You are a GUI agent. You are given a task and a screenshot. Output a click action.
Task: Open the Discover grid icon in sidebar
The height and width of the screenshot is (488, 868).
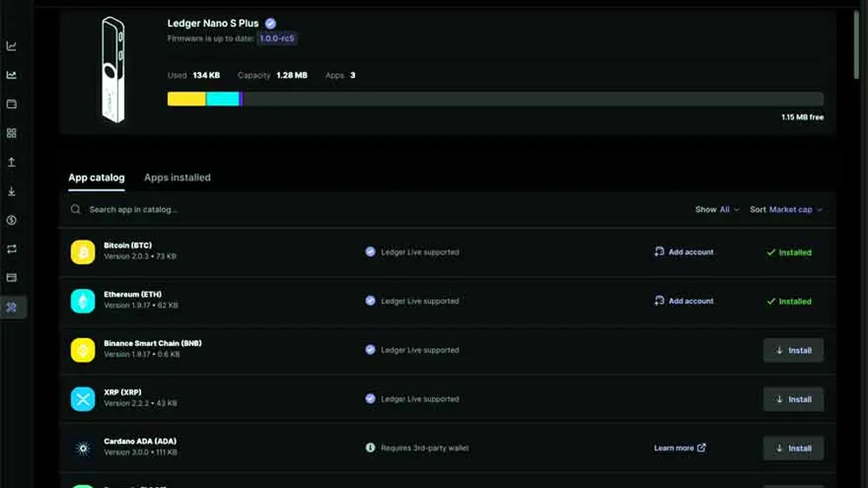coord(11,133)
